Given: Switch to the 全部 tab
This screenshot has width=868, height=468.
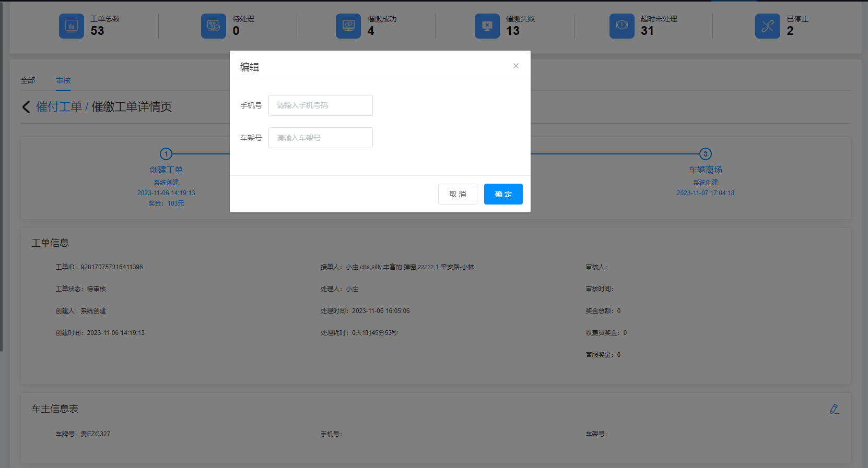Looking at the screenshot, I should [x=28, y=80].
